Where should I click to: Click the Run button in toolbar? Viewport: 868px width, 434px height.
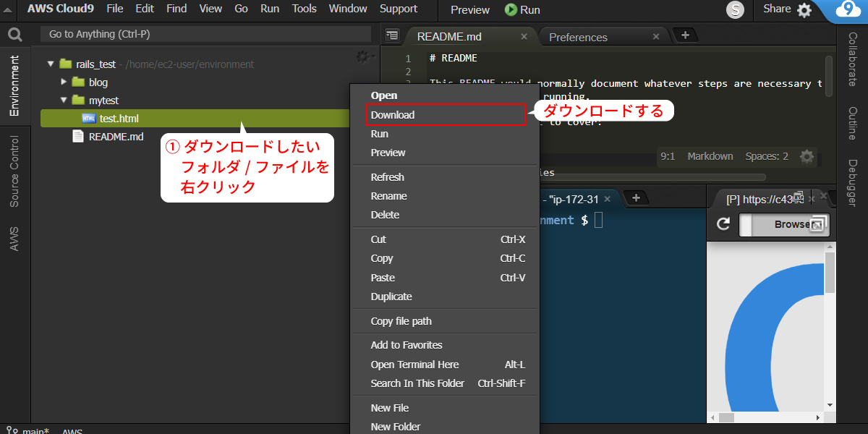522,10
